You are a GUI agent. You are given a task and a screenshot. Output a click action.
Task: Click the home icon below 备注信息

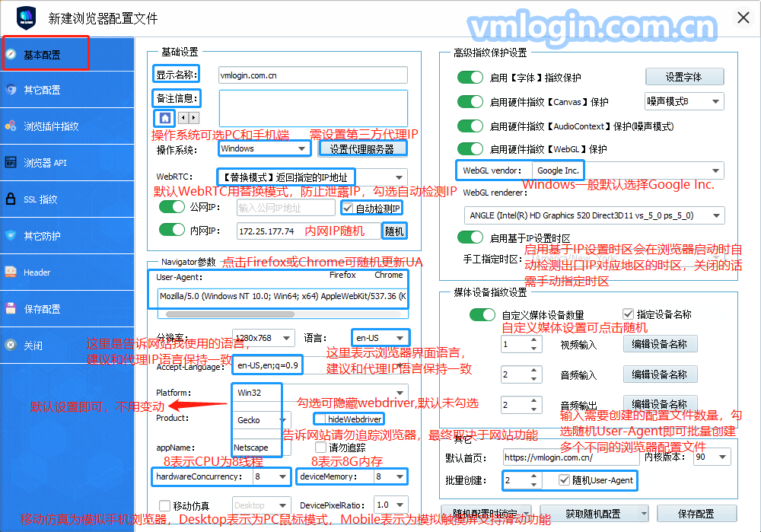pyautogui.click(x=164, y=118)
